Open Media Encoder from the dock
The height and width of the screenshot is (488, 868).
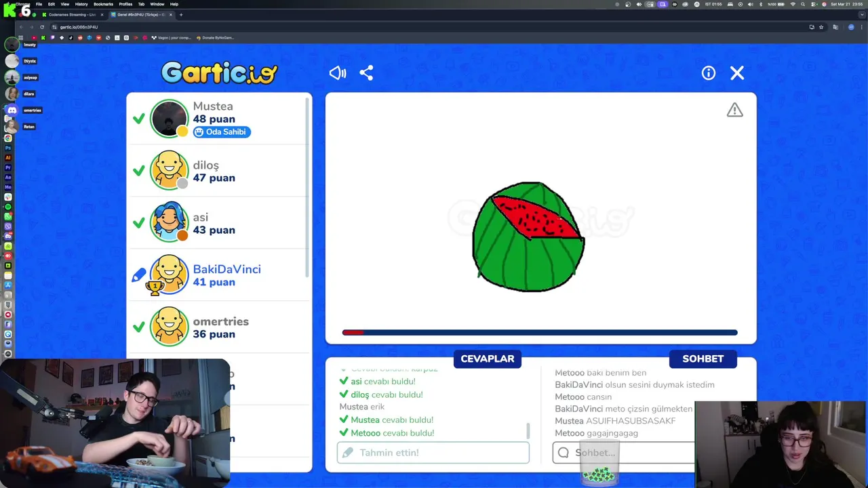pos(8,186)
